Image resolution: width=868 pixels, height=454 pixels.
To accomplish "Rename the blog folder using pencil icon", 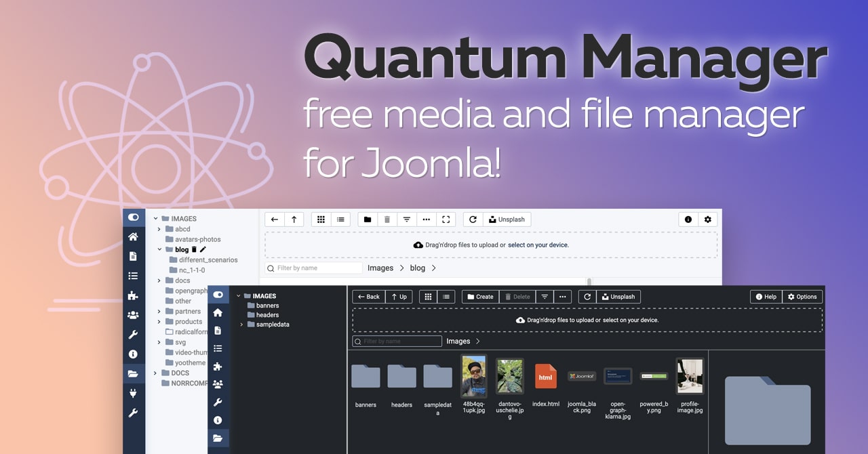I will pos(203,249).
